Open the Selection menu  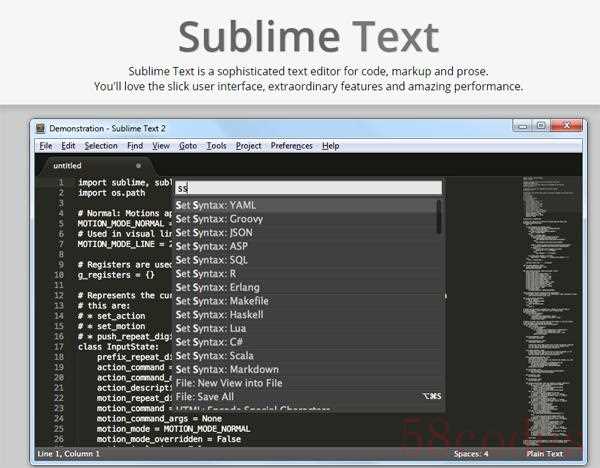point(100,146)
